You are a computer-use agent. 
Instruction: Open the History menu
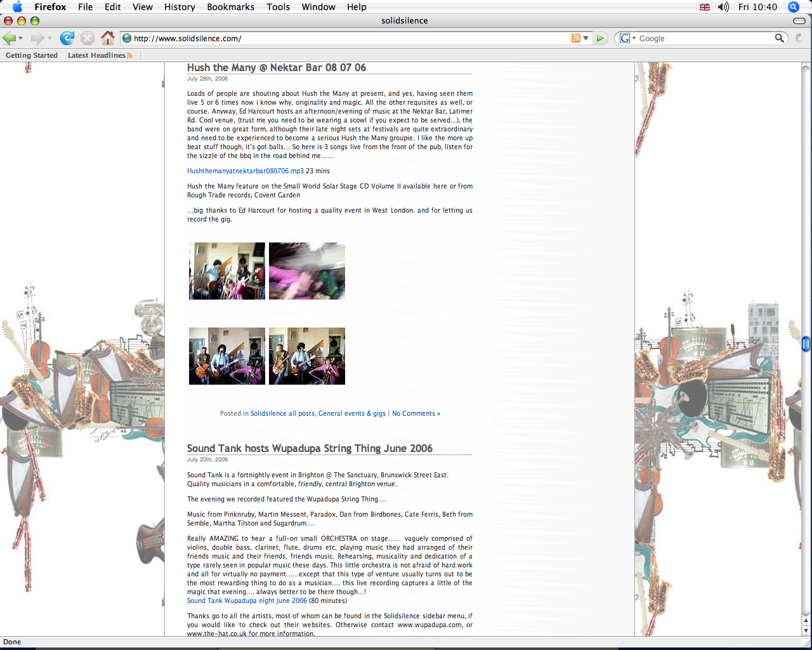tap(180, 7)
